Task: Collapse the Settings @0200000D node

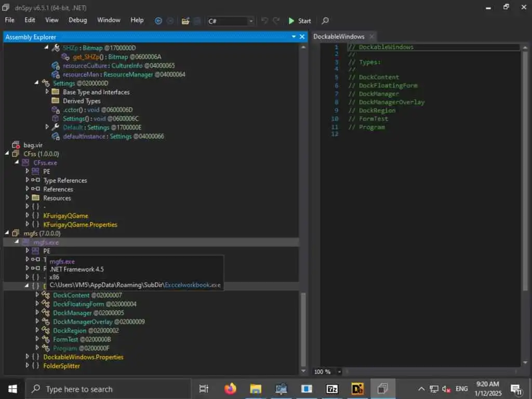Action: coord(37,83)
